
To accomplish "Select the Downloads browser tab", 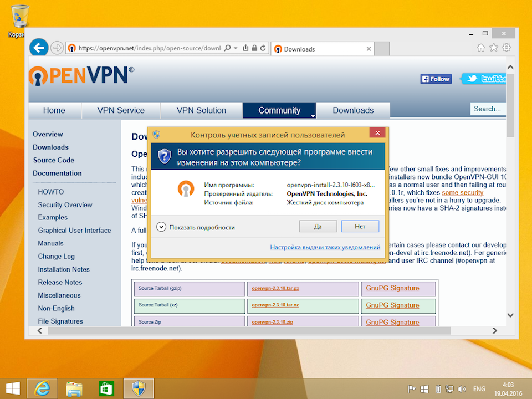I will (323, 49).
